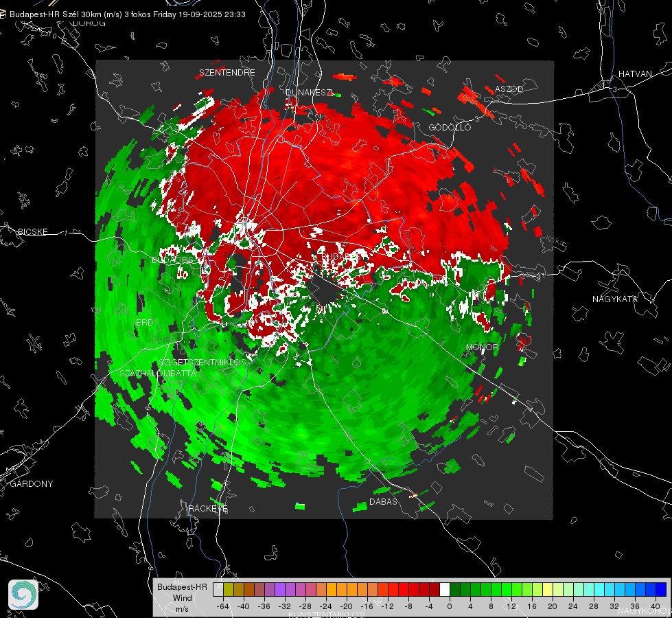Image resolution: width=672 pixels, height=618 pixels.
Task: Click the '20' value on the legend scale
Action: click(x=552, y=606)
